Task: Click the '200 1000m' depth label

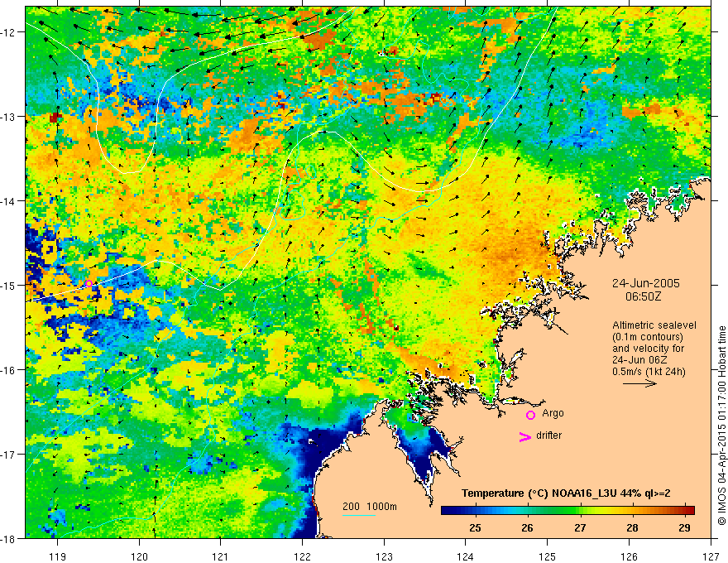Action: tap(370, 507)
